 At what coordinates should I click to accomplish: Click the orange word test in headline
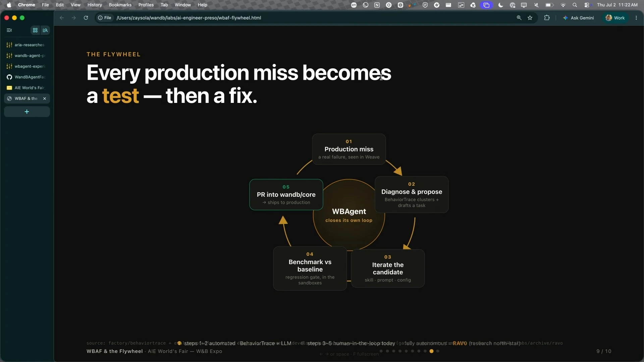tap(120, 96)
